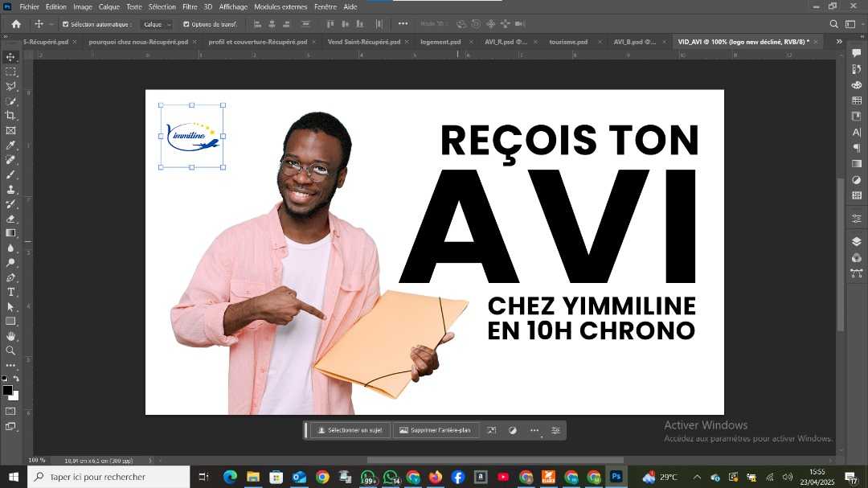868x488 pixels.
Task: Click Sélectionner un sujet button
Action: [x=350, y=430]
